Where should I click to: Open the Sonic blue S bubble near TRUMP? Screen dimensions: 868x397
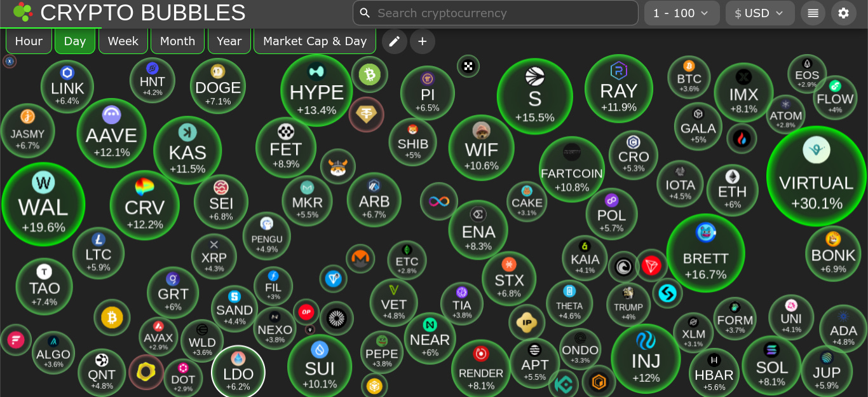668,293
